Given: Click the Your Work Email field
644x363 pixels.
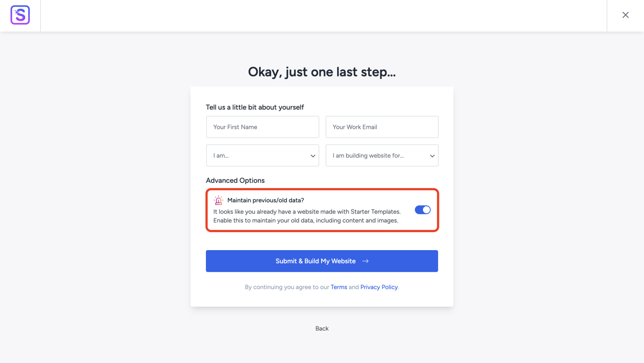Looking at the screenshot, I should pos(382,127).
